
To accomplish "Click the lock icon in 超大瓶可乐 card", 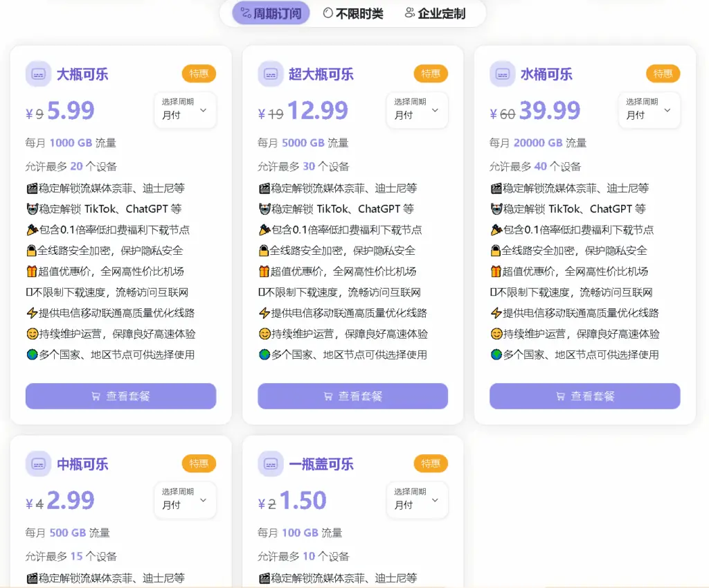I will point(264,251).
